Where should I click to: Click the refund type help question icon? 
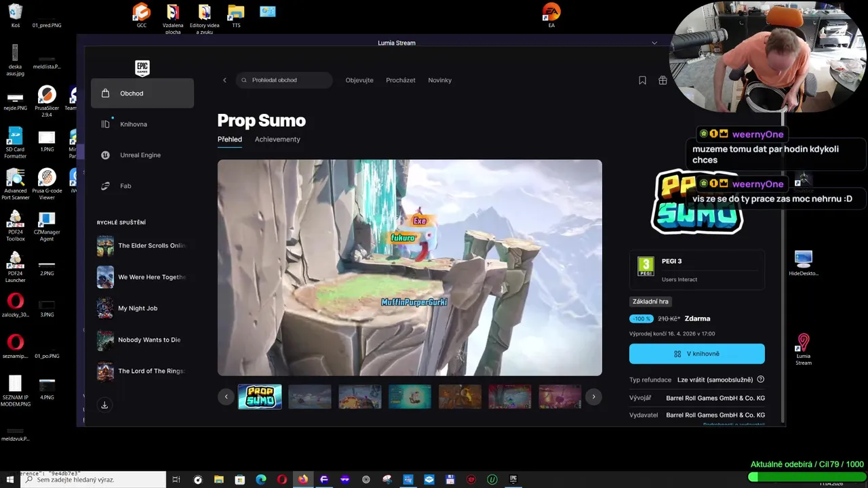[760, 380]
